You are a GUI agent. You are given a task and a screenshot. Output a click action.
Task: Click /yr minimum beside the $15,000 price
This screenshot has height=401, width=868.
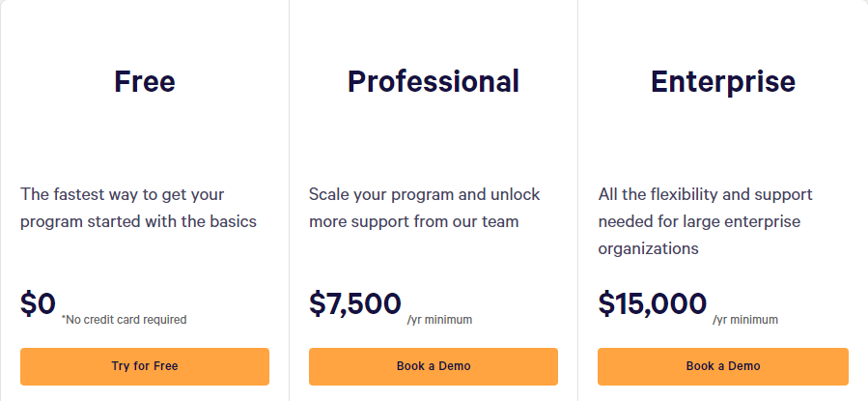click(745, 320)
